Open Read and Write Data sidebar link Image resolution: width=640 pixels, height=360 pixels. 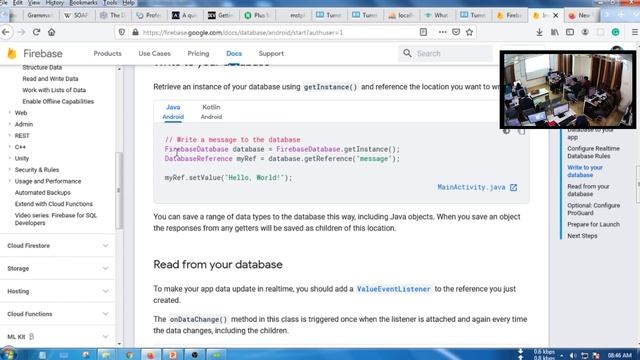click(x=50, y=79)
